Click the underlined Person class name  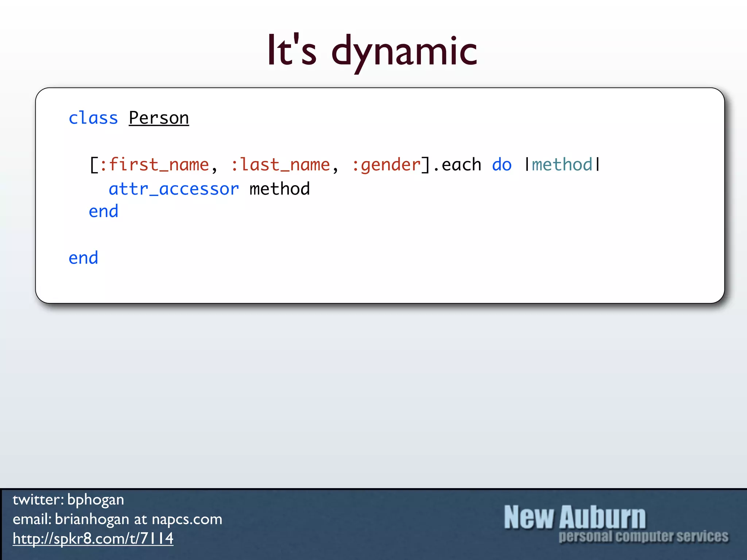click(159, 118)
